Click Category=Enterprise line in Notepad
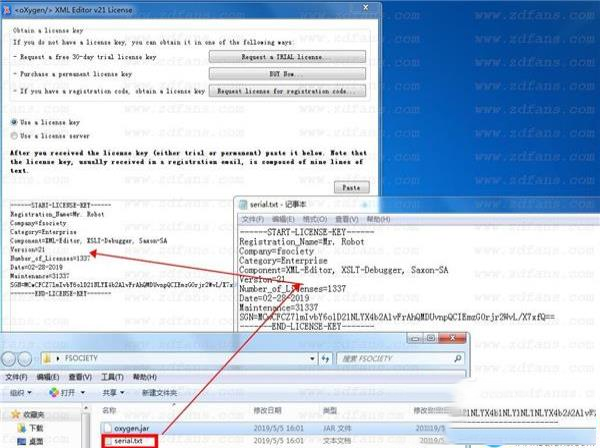Screen dimensions: 600x448 (x=283, y=261)
